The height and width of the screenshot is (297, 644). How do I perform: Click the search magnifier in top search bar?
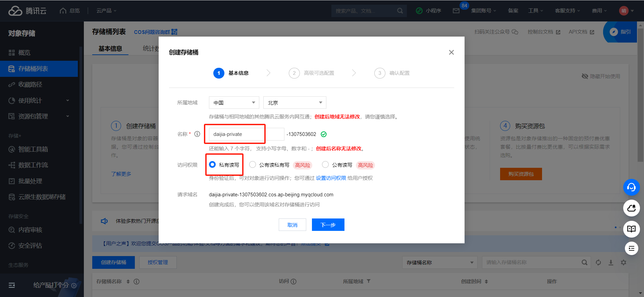pos(400,11)
